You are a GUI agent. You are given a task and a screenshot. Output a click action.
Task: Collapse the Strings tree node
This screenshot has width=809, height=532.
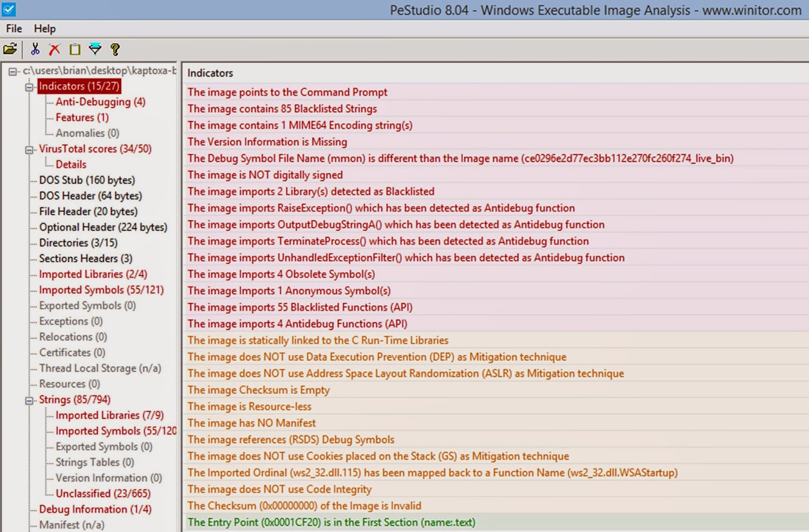pyautogui.click(x=29, y=400)
